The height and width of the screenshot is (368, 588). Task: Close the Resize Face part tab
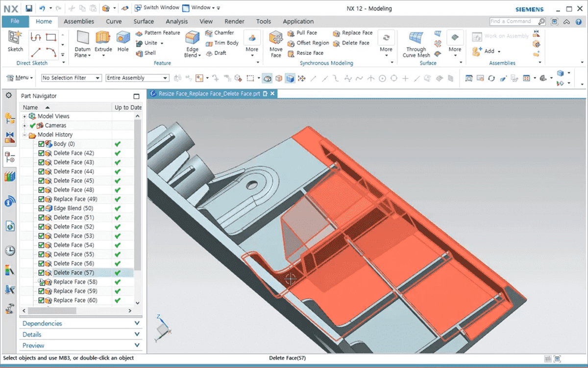point(272,93)
